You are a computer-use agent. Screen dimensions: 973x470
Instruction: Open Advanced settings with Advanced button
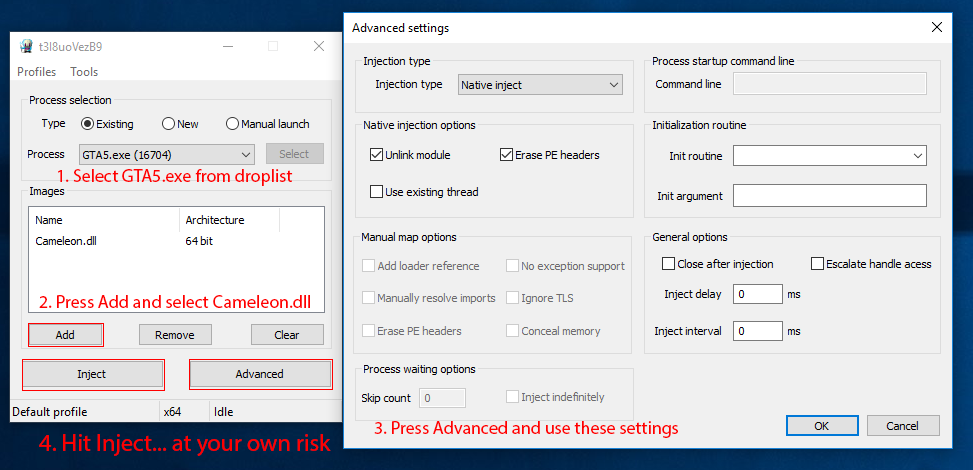259,374
